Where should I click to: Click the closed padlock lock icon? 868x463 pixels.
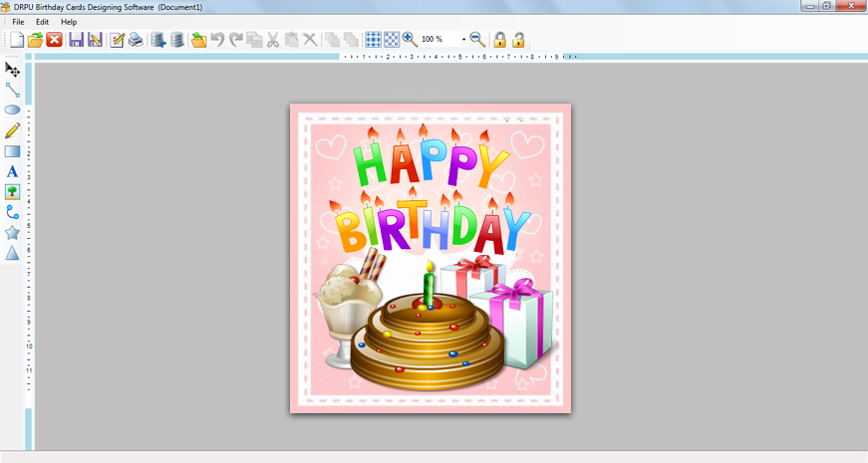point(500,40)
